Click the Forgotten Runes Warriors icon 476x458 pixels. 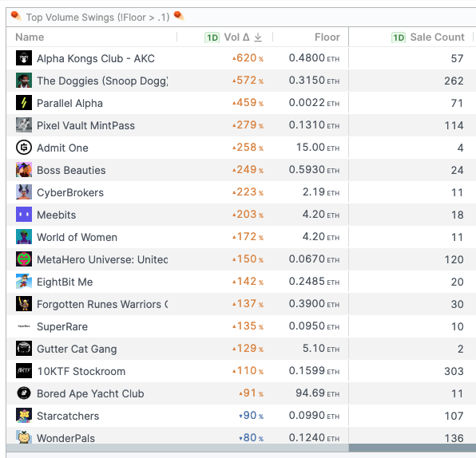pyautogui.click(x=24, y=304)
